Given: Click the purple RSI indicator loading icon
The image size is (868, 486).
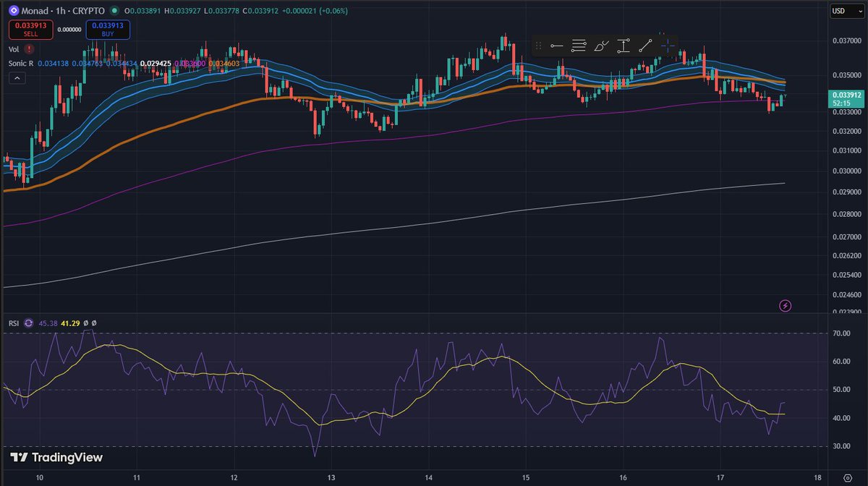Looking at the screenshot, I should click(28, 323).
